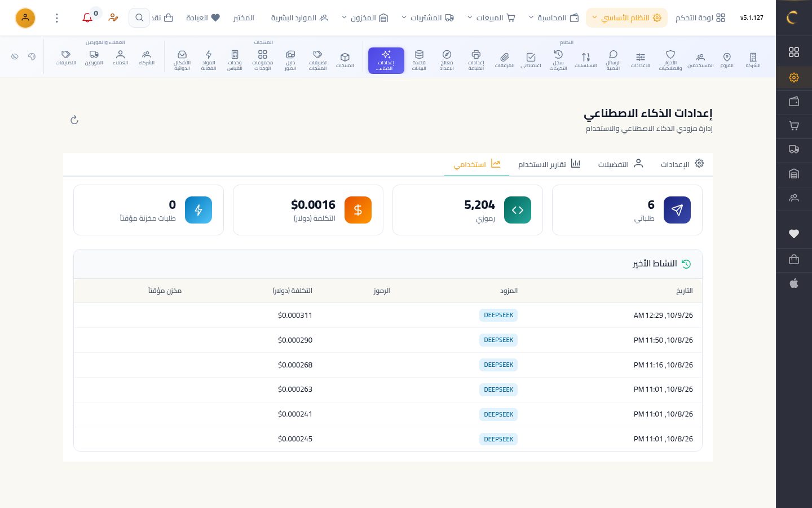Open the theme palette icon in ribbon
The height and width of the screenshot is (508, 812).
tap(32, 56)
